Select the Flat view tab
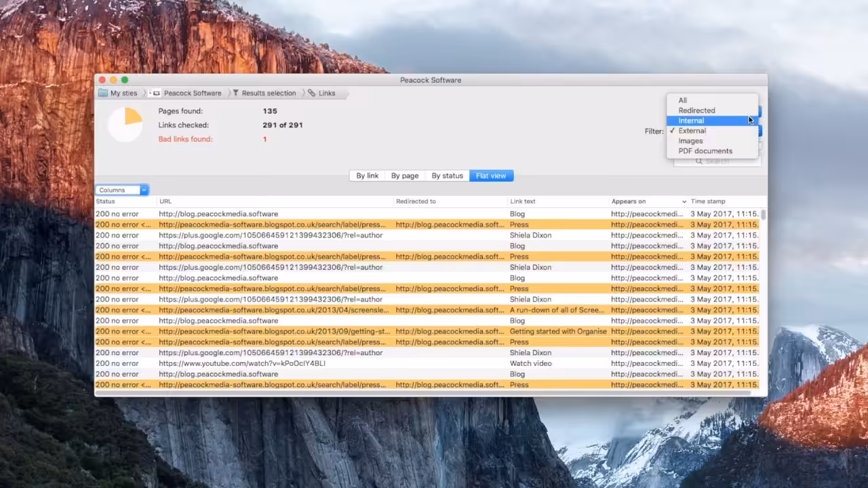This screenshot has width=868, height=488. (x=491, y=176)
